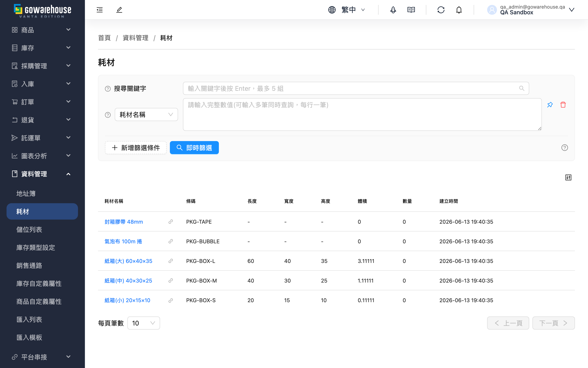Screen dimensions: 588x368
Task: Click the 即時篩選 button
Action: point(194,148)
